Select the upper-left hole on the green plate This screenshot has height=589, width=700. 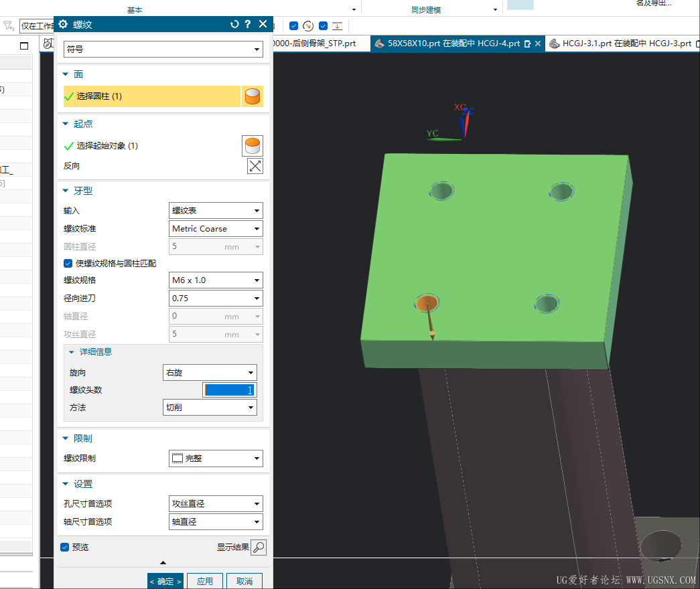[x=441, y=191]
